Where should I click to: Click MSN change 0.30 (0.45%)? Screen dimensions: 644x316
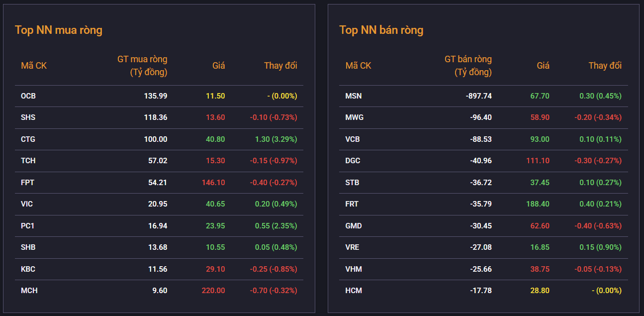click(x=600, y=96)
